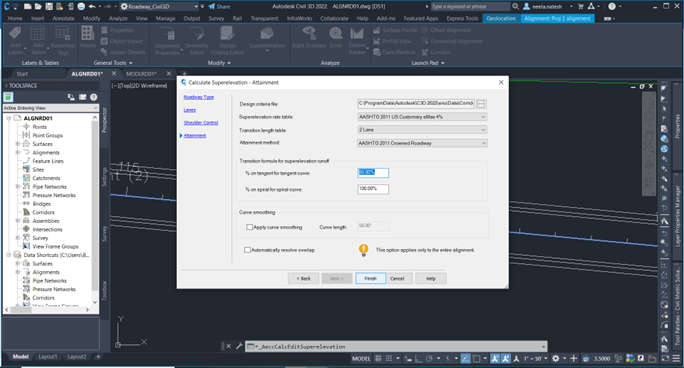This screenshot has width=684, height=368.
Task: Expand the Surfaces node under ALGNRD01
Action: pyautogui.click(x=18, y=143)
